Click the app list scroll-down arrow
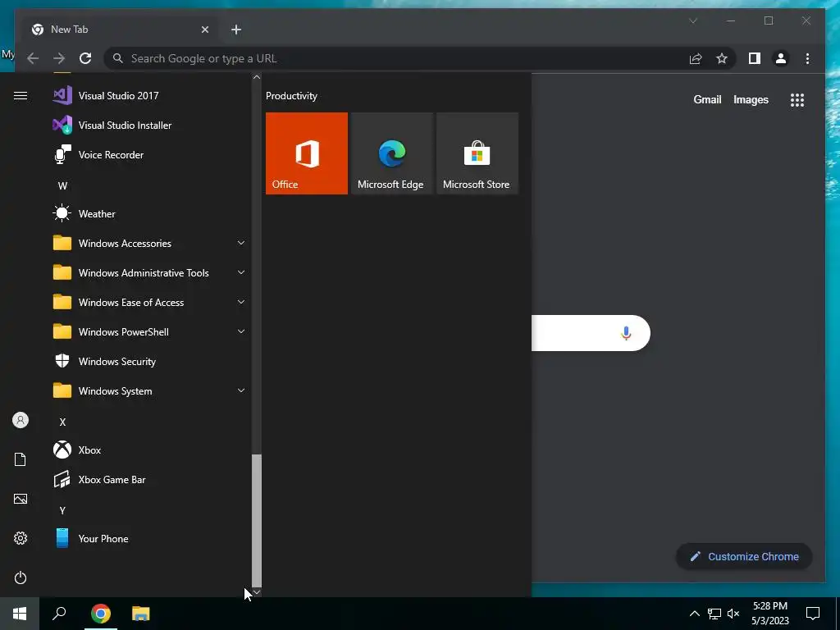The height and width of the screenshot is (630, 840). pyautogui.click(x=257, y=592)
